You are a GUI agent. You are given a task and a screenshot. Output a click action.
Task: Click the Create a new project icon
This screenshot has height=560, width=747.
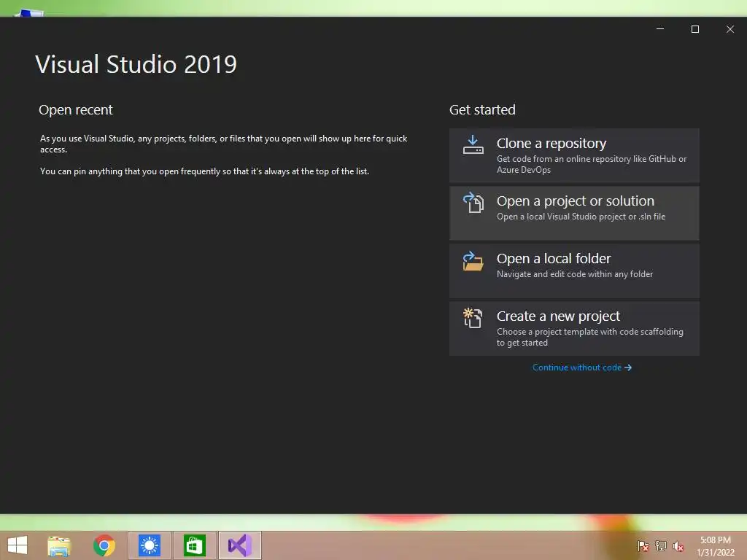point(473,318)
